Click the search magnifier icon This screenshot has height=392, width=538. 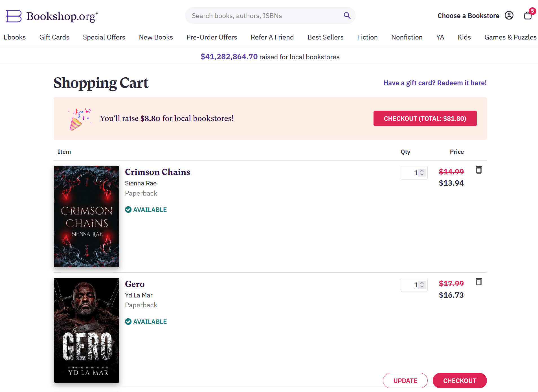coord(347,16)
